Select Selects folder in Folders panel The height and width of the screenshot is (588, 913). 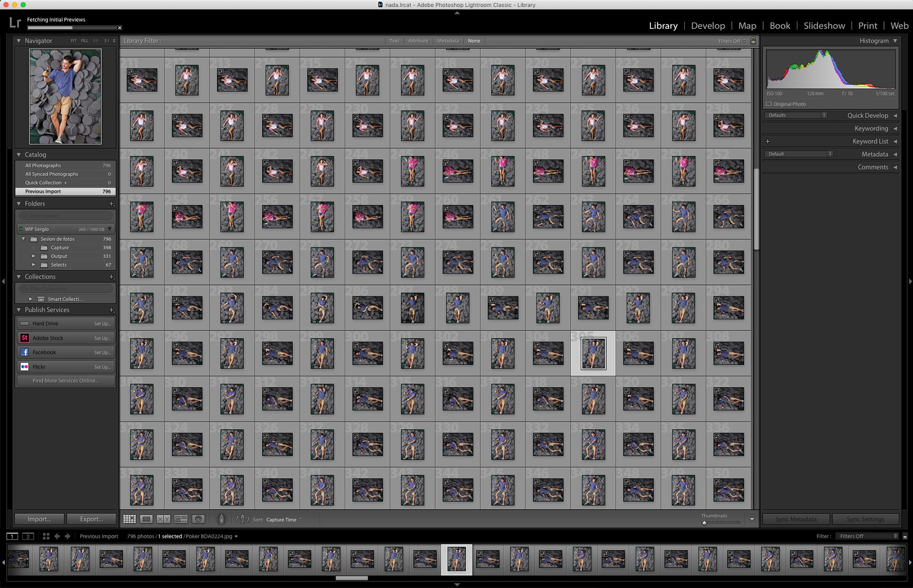coord(59,265)
